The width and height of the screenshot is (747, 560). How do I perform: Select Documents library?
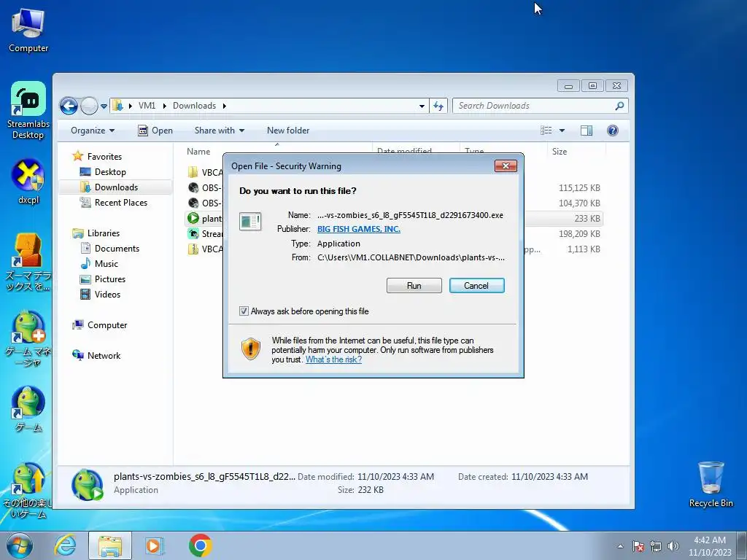(x=117, y=249)
